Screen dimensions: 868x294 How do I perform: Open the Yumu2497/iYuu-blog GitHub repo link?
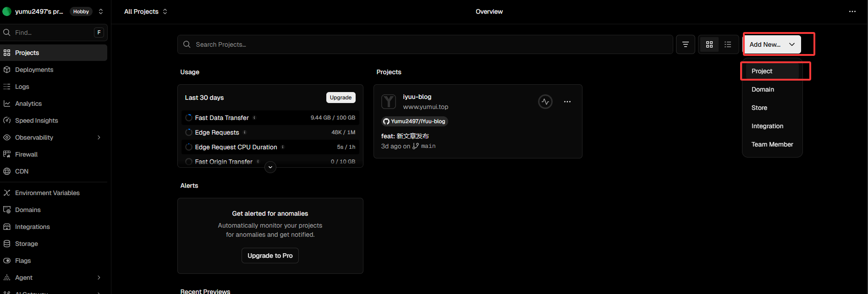pos(414,121)
